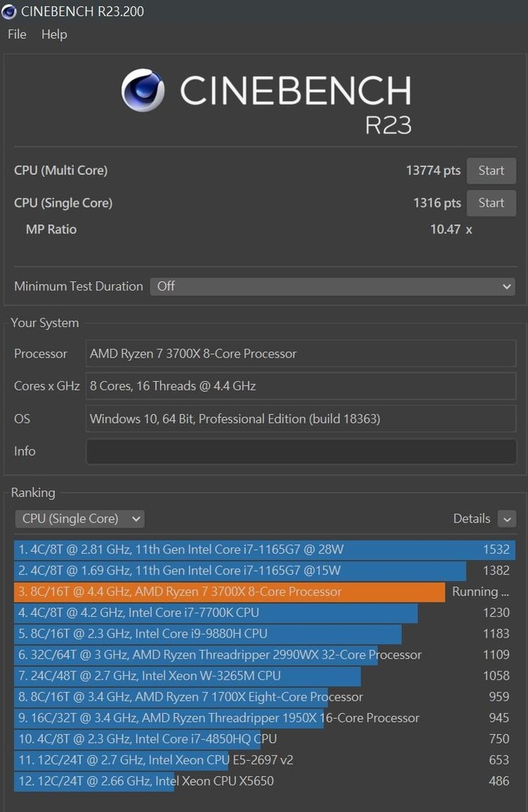Click the Minimum Test Duration chevron arrow
This screenshot has width=528, height=812.
tap(506, 287)
